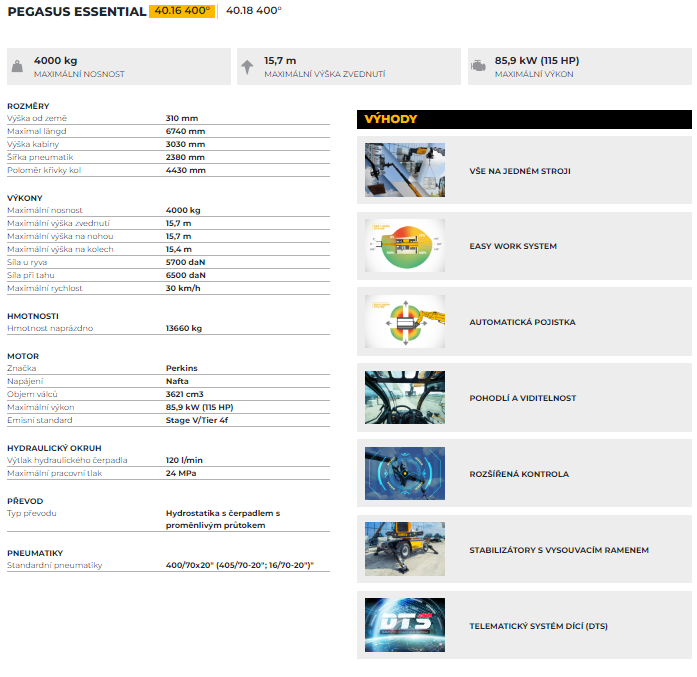The width and height of the screenshot is (697, 677).
Task: Click the MAXIMÁLNÍ NOSNOST summary caption
Action: click(79, 74)
